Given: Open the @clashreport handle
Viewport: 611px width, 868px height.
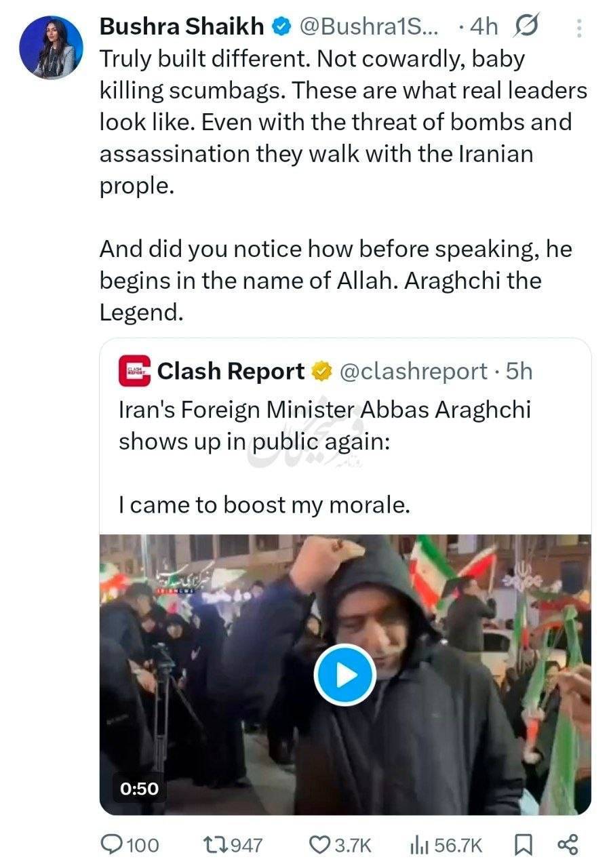Looking at the screenshot, I should pyautogui.click(x=412, y=372).
